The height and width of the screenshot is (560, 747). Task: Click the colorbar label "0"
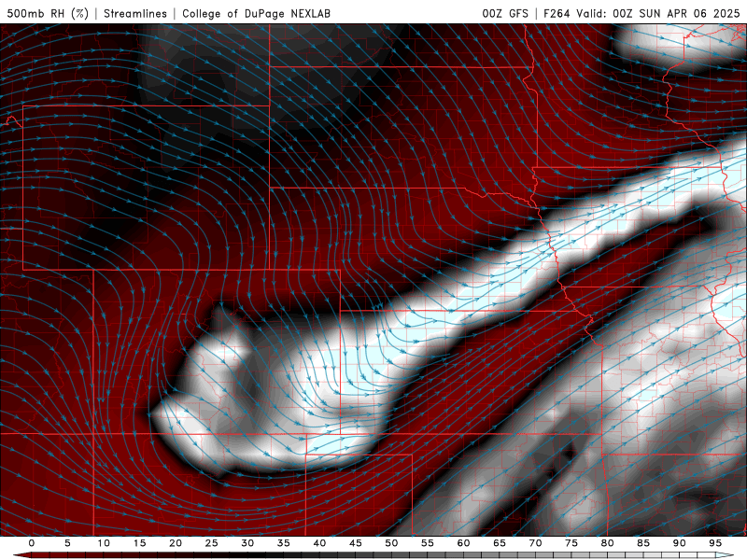click(32, 543)
